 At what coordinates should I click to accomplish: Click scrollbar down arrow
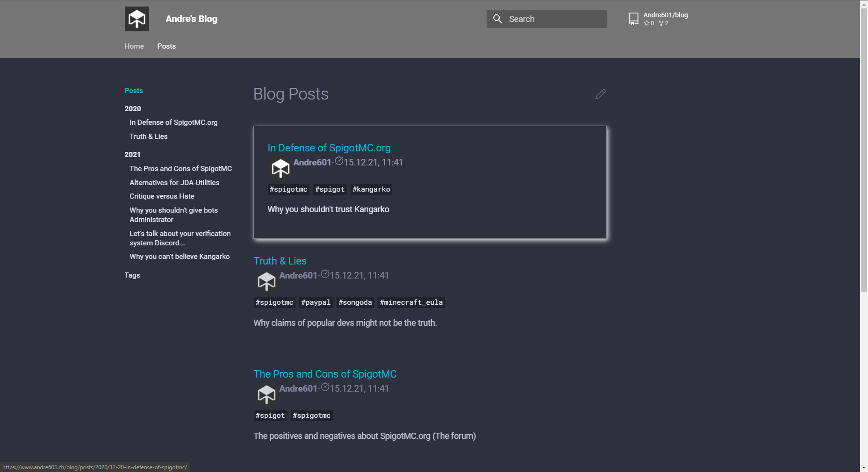click(864, 468)
